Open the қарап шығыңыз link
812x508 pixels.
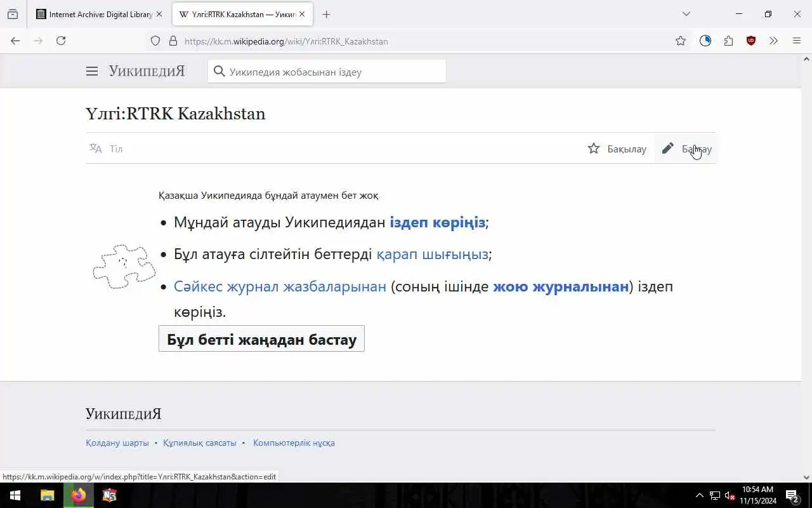tap(432, 254)
